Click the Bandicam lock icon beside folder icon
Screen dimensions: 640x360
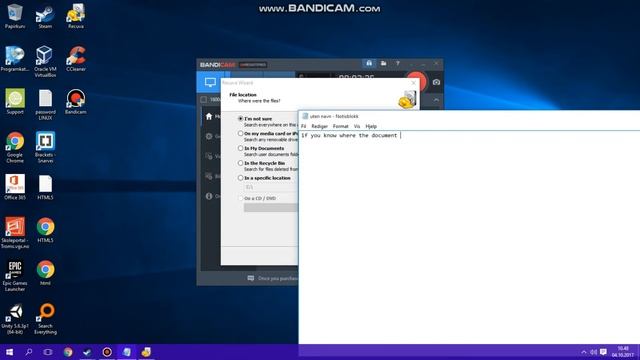(369, 63)
